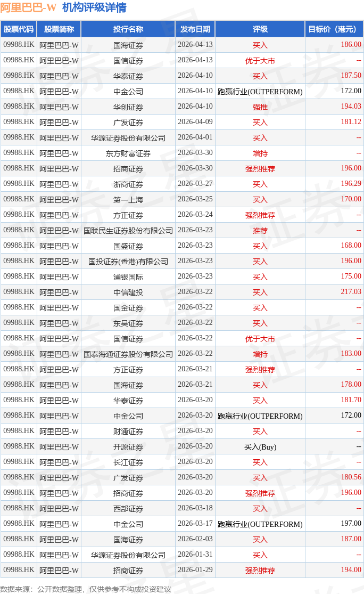Viewport: 364px width, 594px height.
Task: Click the 2026-01-31 publish date
Action: click(x=195, y=555)
